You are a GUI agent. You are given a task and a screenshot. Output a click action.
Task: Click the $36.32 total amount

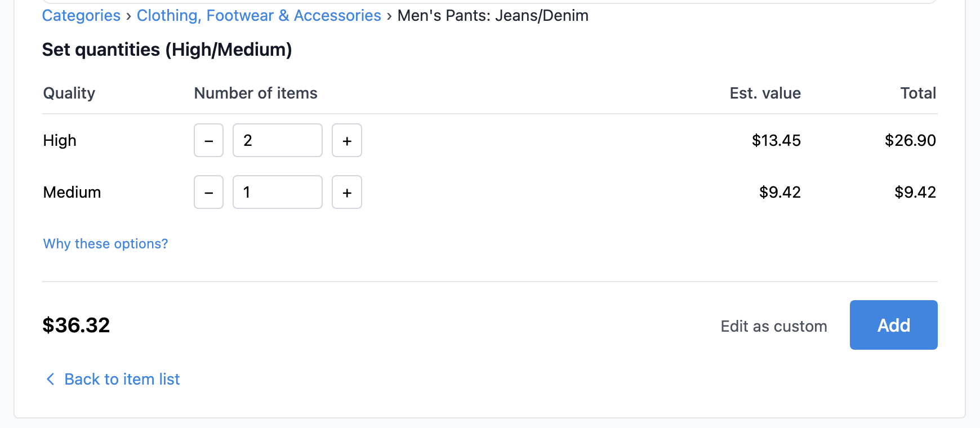[76, 325]
